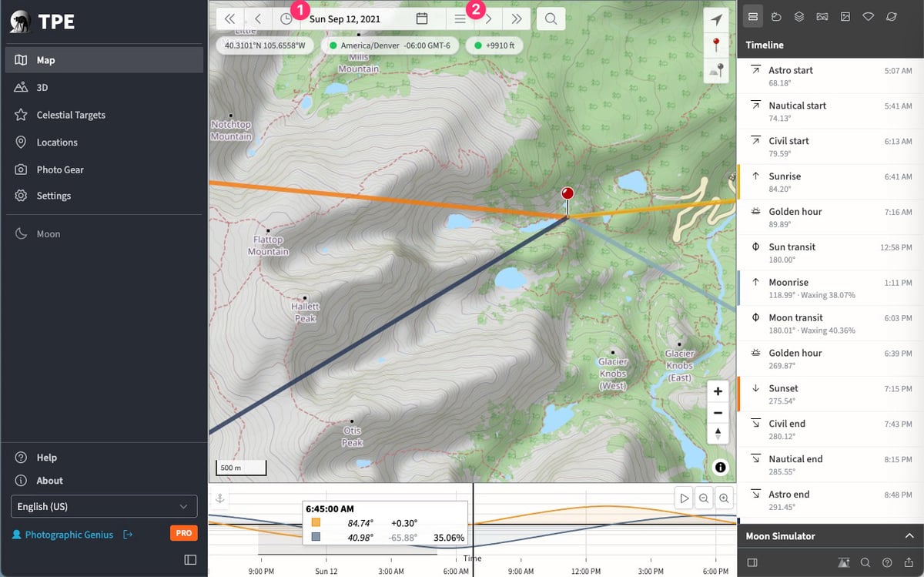Open the weather panel icon
924x577 pixels.
click(777, 16)
